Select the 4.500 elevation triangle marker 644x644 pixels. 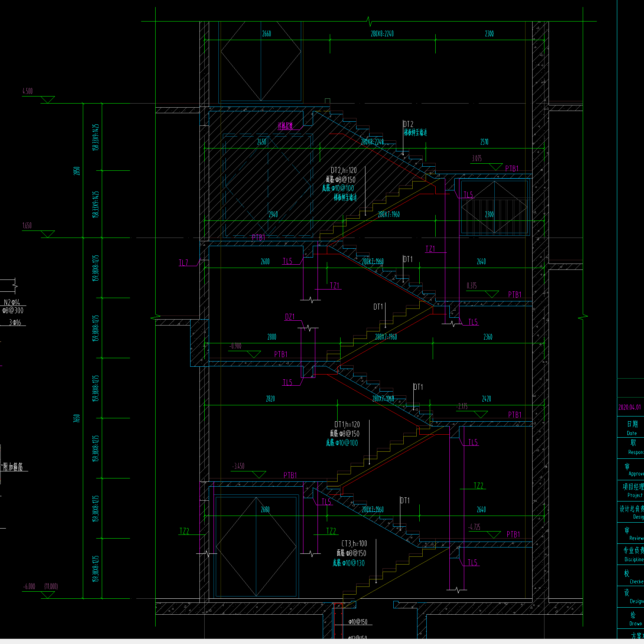48,100
